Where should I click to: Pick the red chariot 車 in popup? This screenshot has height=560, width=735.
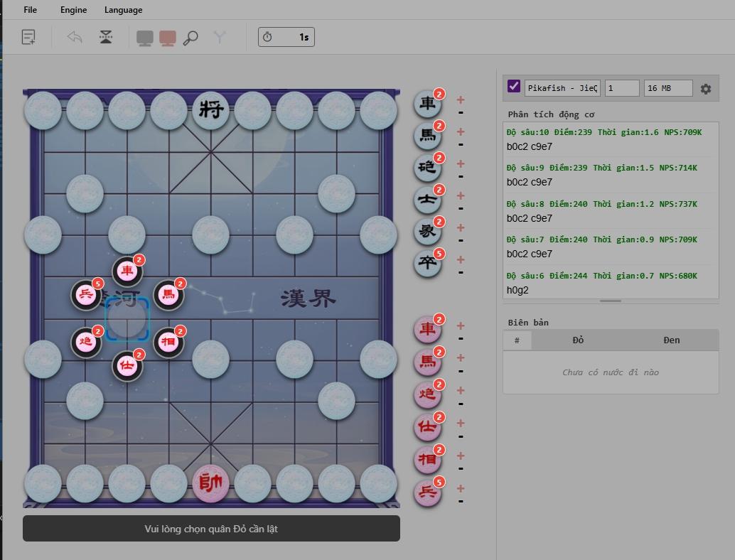(127, 271)
